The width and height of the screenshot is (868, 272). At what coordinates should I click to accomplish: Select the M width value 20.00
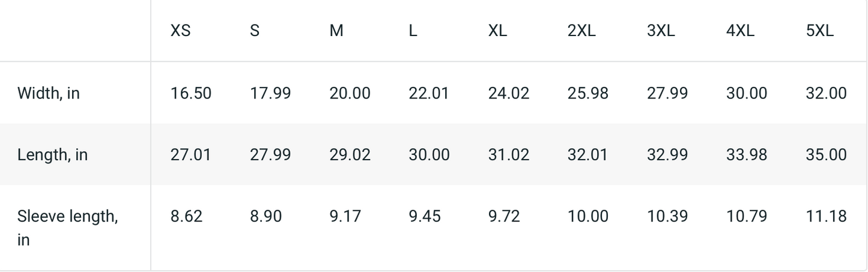pyautogui.click(x=350, y=93)
